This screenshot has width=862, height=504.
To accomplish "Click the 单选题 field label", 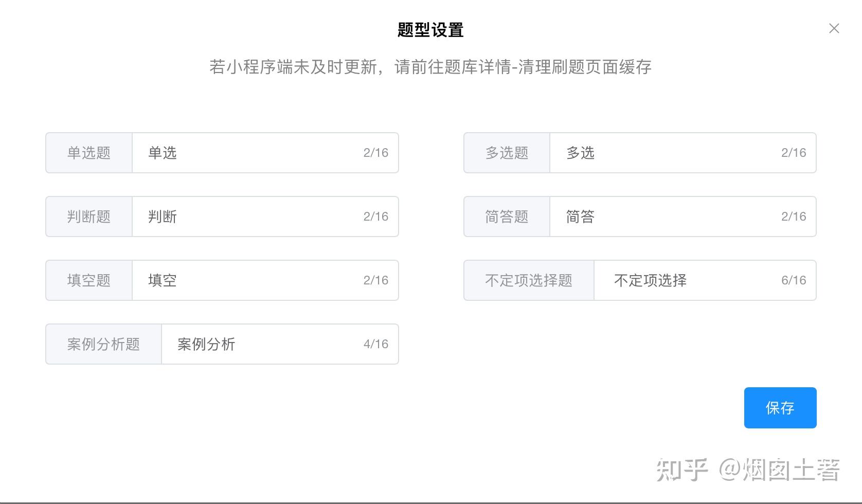I will [89, 153].
